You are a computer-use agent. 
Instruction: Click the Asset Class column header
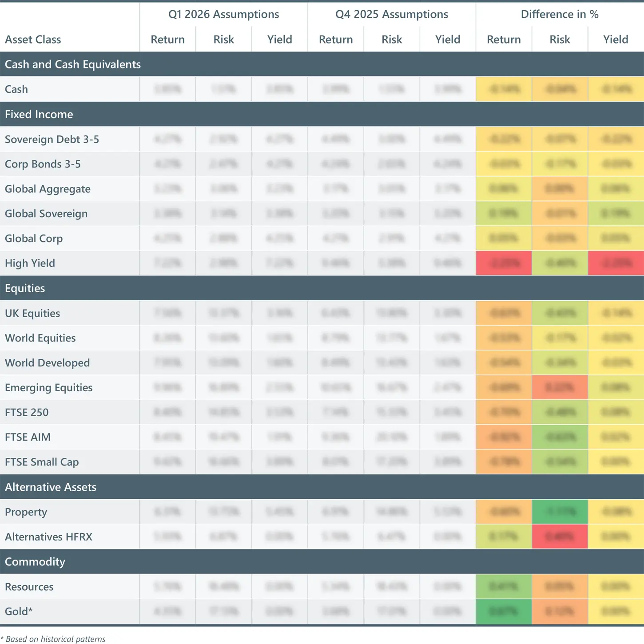[33, 40]
